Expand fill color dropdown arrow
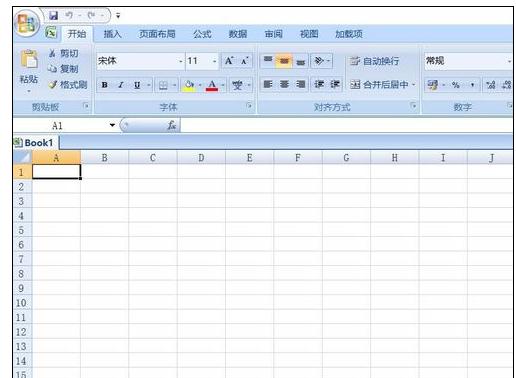 click(x=200, y=85)
